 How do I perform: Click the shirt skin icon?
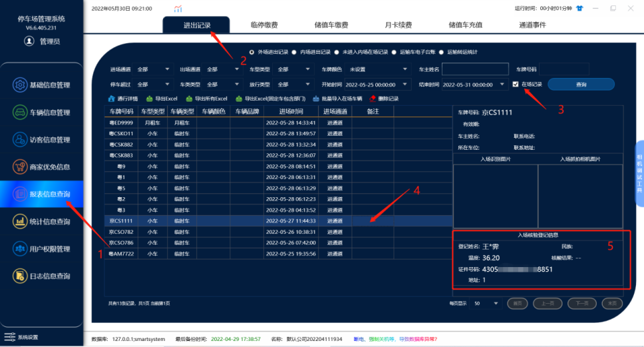click(579, 8)
